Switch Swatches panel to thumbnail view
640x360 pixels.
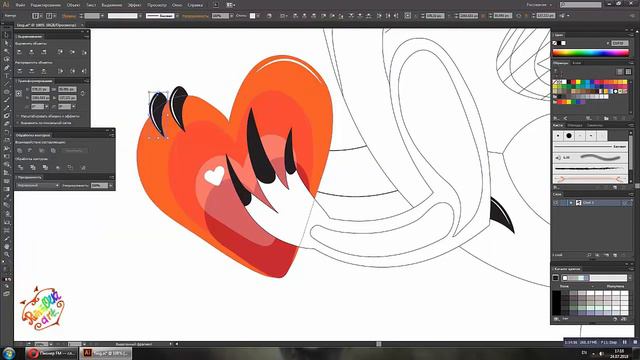tap(628, 71)
